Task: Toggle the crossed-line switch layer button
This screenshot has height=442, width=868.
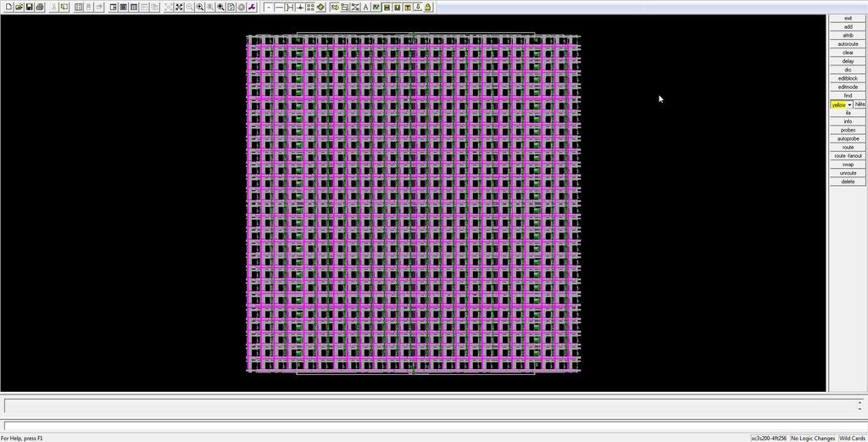Action: tap(300, 7)
